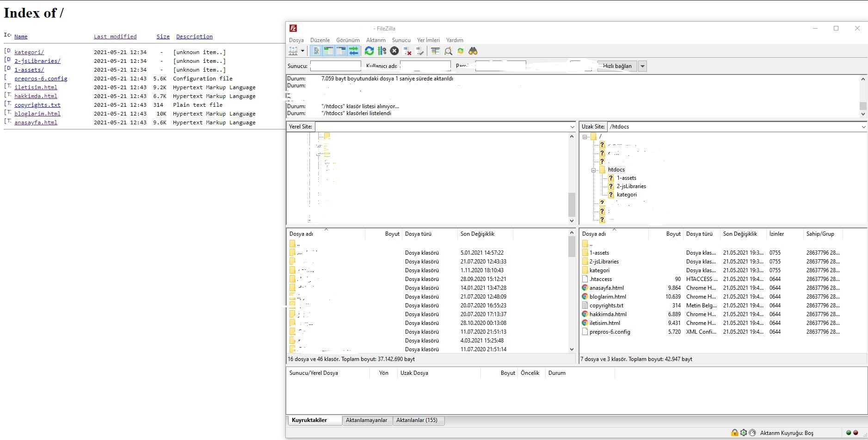
Task: Switch to the Aktarılamayanlar tab
Action: coord(366,420)
